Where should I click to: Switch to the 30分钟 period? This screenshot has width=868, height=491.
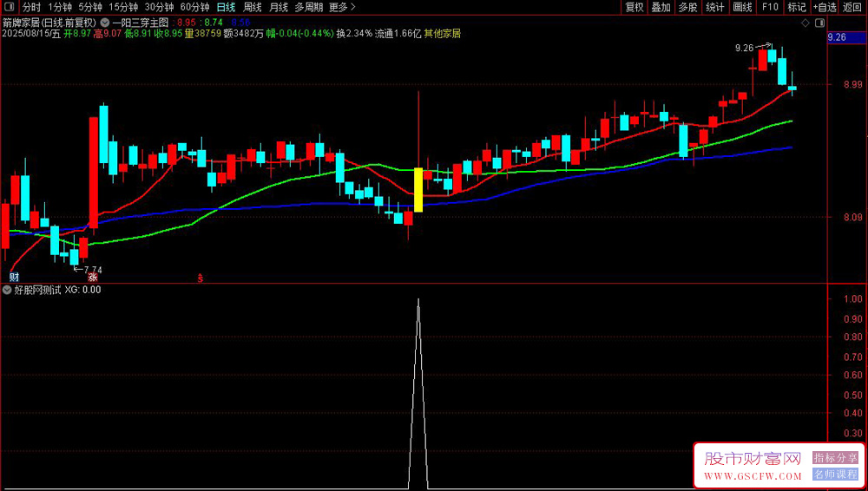[159, 7]
